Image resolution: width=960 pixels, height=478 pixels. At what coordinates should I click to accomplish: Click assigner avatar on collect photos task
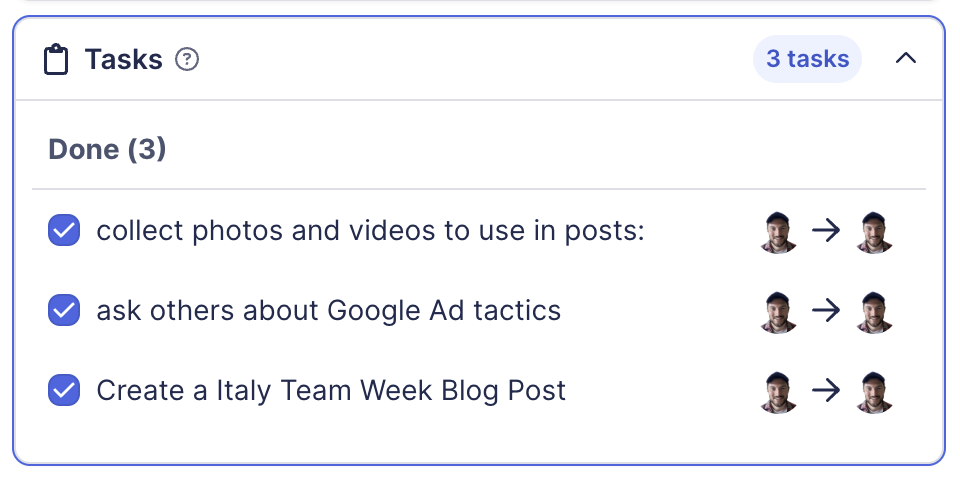coord(778,233)
